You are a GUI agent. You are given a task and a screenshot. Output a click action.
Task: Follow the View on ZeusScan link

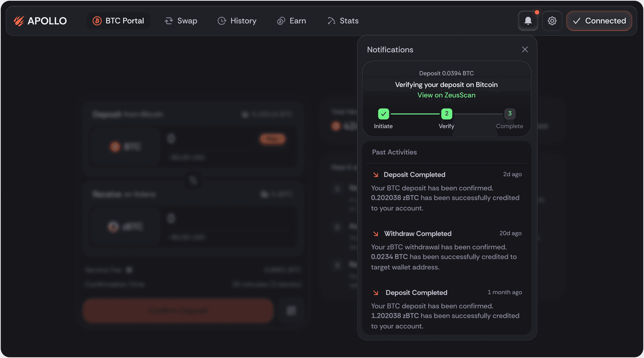pyautogui.click(x=446, y=95)
